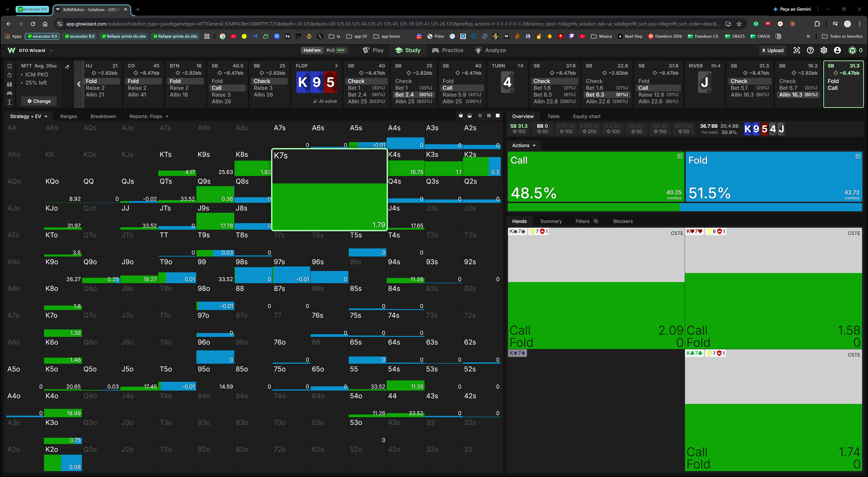
Task: Click the browser bookmark star icon
Action: [x=739, y=24]
